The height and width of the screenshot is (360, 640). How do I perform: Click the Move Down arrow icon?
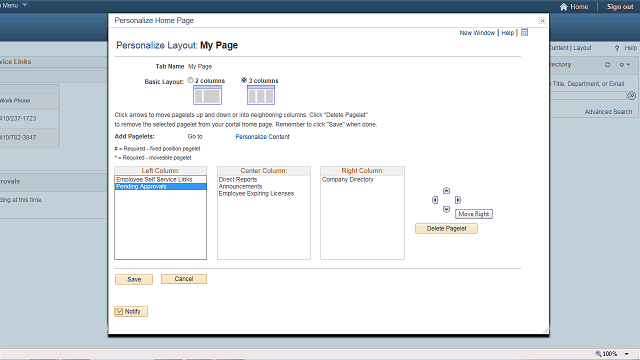click(x=446, y=209)
